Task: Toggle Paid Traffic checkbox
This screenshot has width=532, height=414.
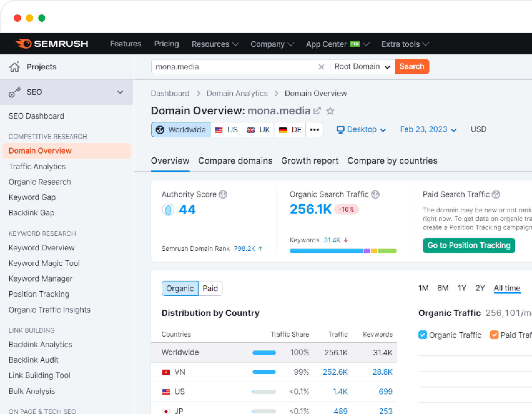Action: click(x=494, y=335)
